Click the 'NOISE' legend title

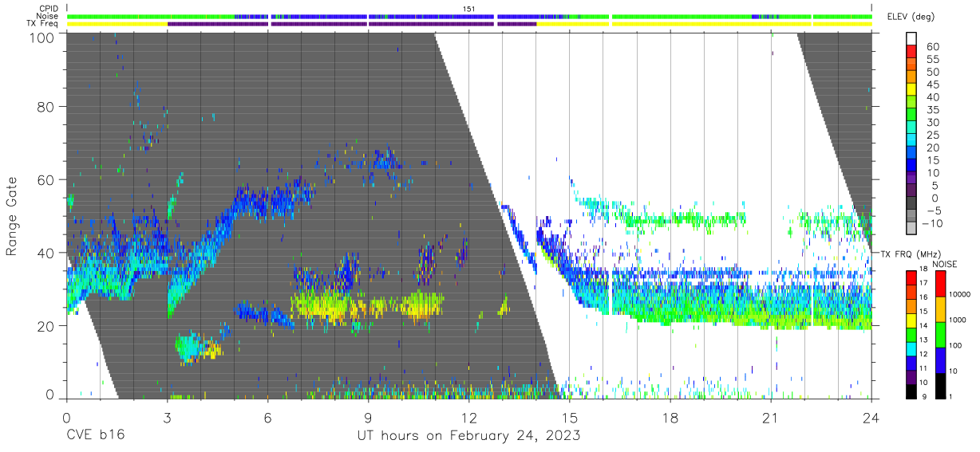pyautogui.click(x=946, y=263)
